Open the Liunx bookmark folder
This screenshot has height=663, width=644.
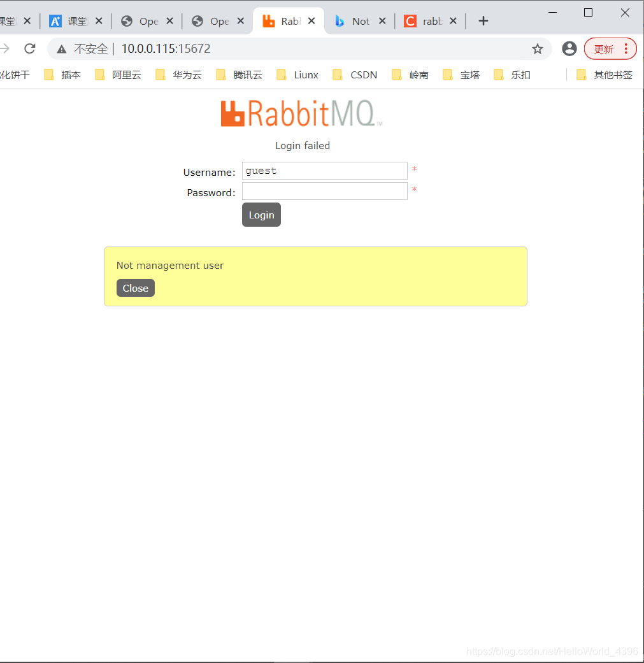(297, 75)
